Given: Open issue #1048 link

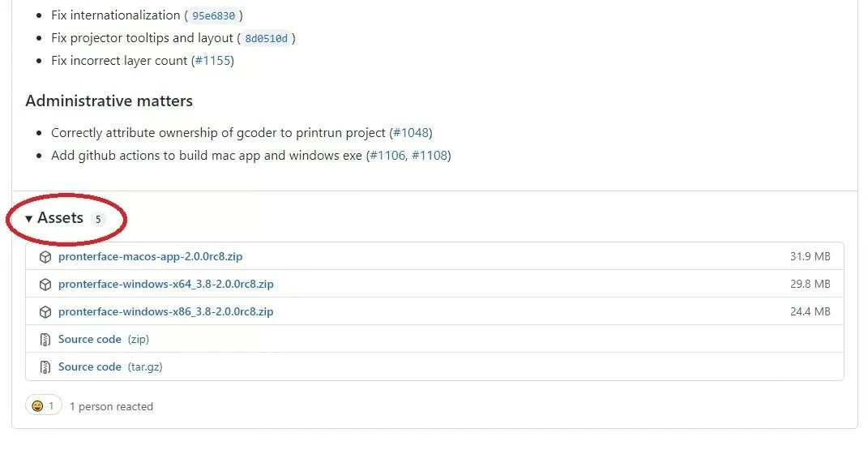Looking at the screenshot, I should [x=411, y=133].
